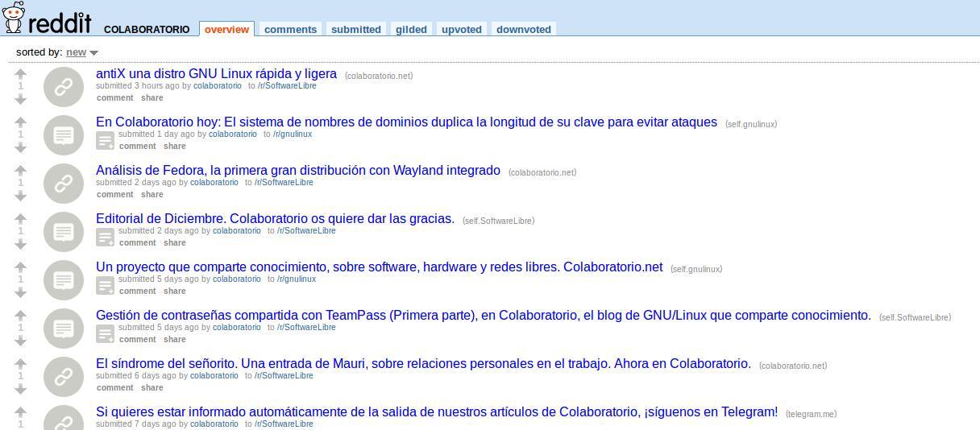
Task: Expand self-text of the TeamPass post
Action: click(105, 334)
